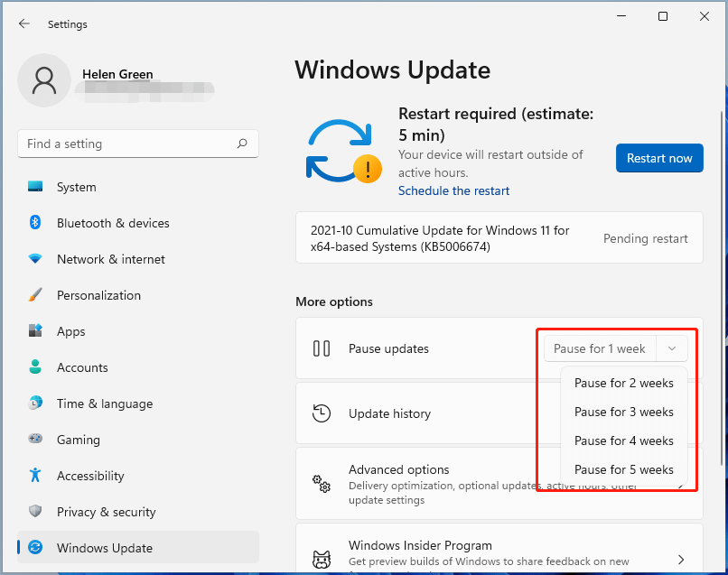This screenshot has height=575, width=728.
Task: Click the Find a setting field
Action: click(x=138, y=144)
